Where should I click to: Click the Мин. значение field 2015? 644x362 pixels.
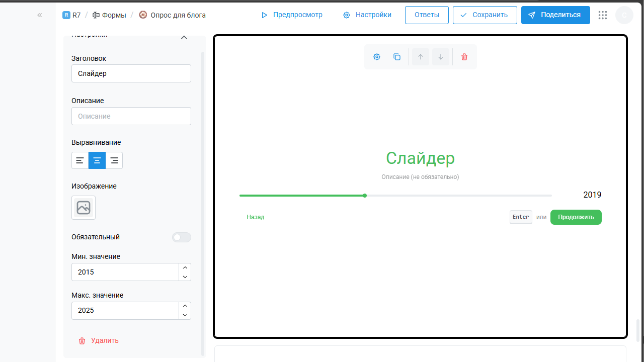(x=125, y=272)
